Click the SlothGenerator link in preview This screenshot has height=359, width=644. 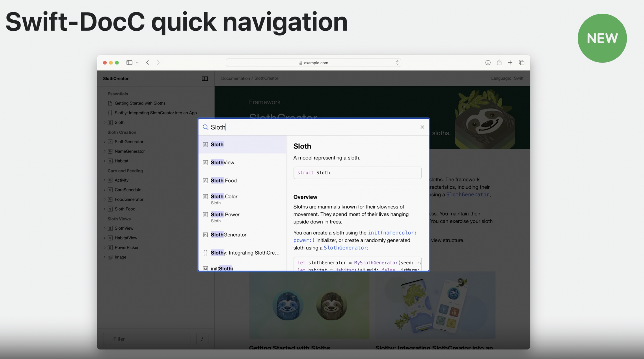345,248
